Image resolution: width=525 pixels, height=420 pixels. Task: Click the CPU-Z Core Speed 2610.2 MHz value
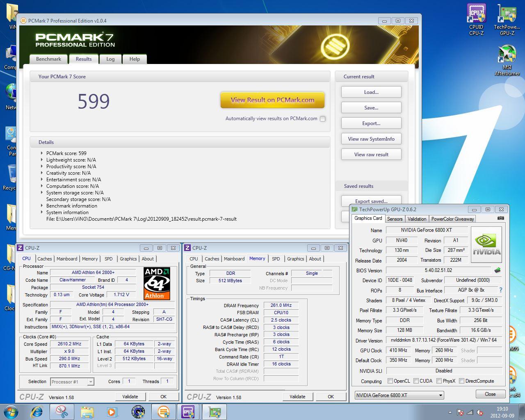click(x=69, y=344)
